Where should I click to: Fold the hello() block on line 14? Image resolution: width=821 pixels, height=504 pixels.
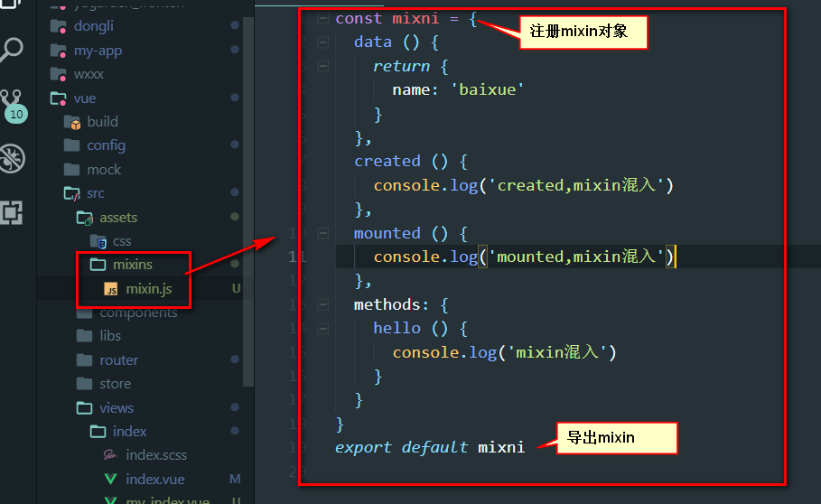(323, 329)
